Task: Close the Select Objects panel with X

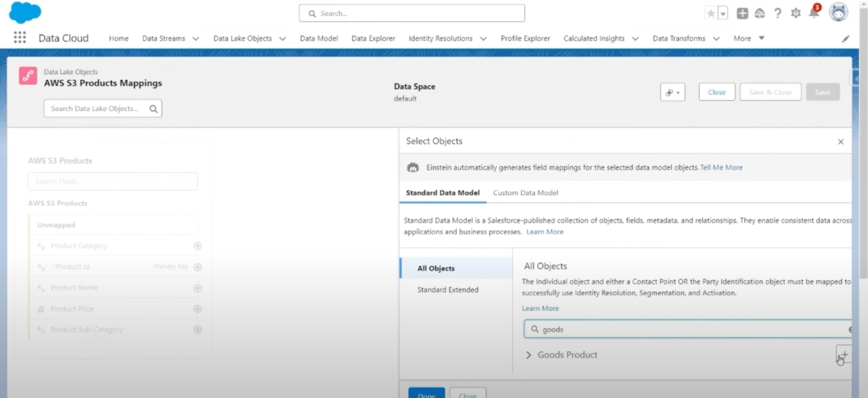Action: click(x=840, y=142)
